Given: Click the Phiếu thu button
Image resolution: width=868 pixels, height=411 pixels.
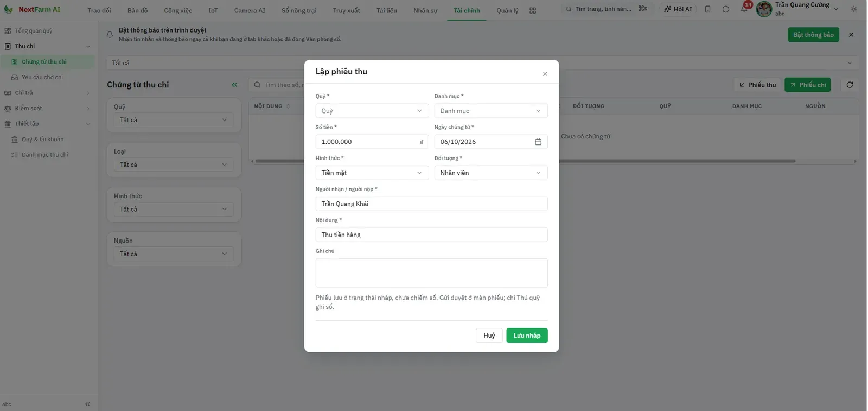Looking at the screenshot, I should 757,85.
